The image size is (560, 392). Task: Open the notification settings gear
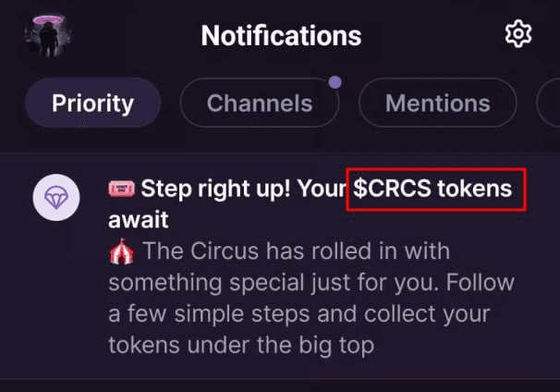[x=518, y=35]
